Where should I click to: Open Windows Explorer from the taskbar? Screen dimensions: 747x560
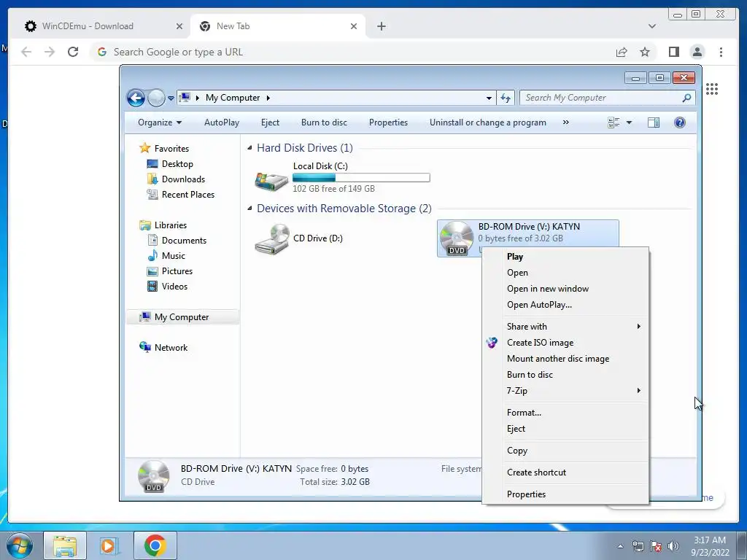point(65,545)
